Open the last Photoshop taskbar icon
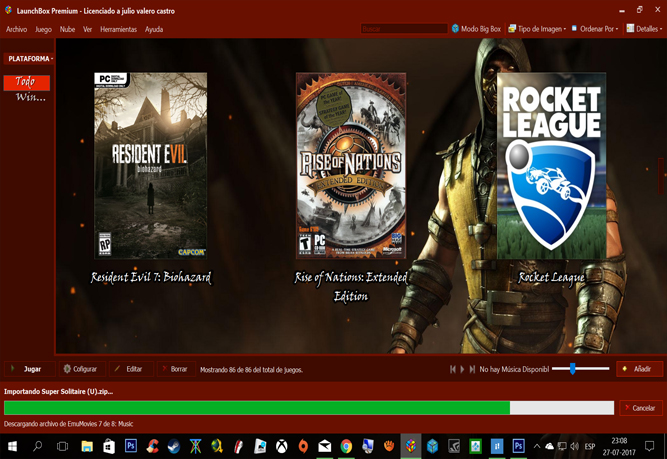 click(x=519, y=446)
